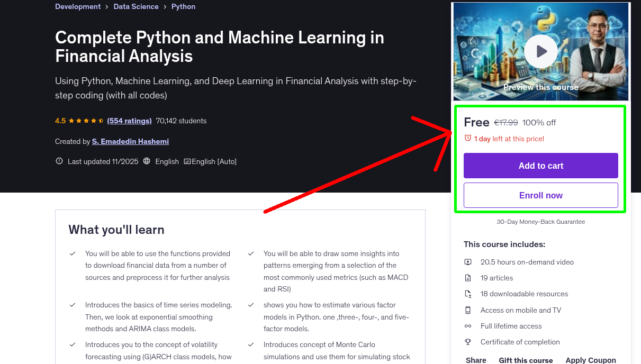Screen dimensions: 641x364
Task: Open the Data Science breadcrumb category
Action: (136, 6)
